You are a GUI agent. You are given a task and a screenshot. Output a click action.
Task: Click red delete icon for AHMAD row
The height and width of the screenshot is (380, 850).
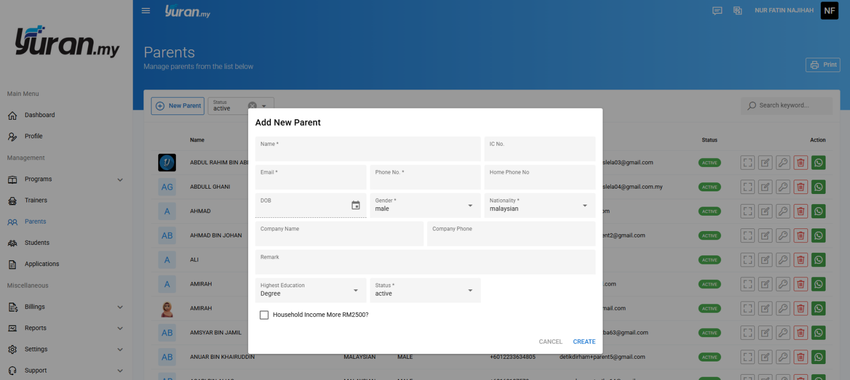point(800,211)
